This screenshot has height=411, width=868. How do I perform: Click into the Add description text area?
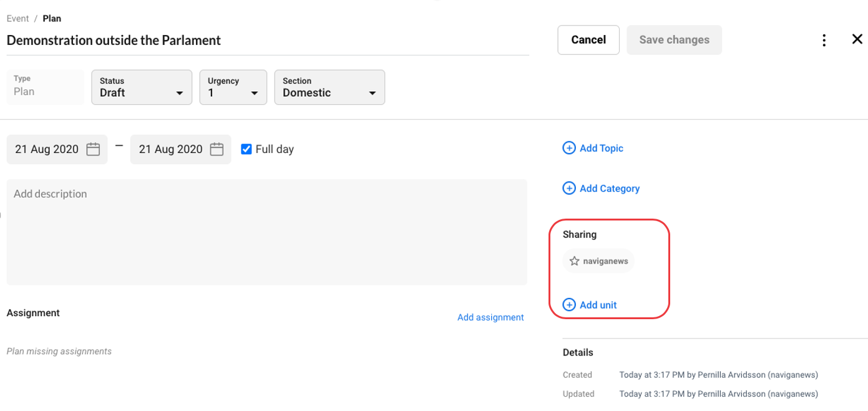(x=266, y=232)
